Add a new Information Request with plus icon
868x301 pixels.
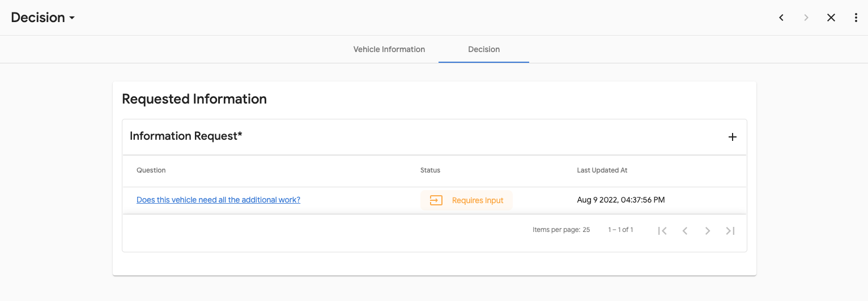(x=732, y=137)
